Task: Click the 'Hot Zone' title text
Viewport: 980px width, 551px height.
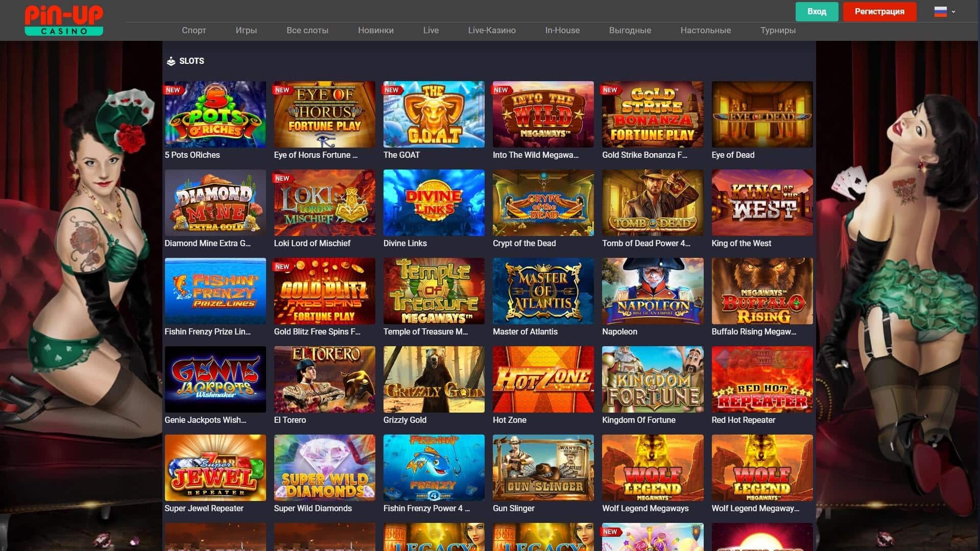Action: click(x=509, y=420)
